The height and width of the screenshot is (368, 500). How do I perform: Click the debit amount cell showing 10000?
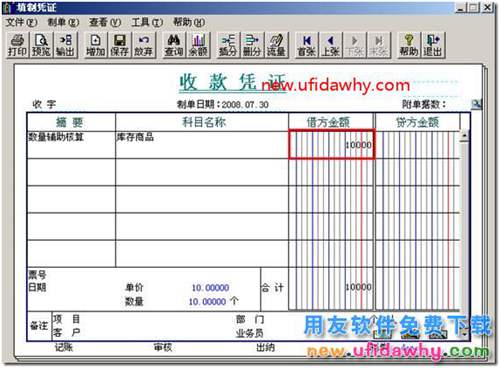(332, 144)
